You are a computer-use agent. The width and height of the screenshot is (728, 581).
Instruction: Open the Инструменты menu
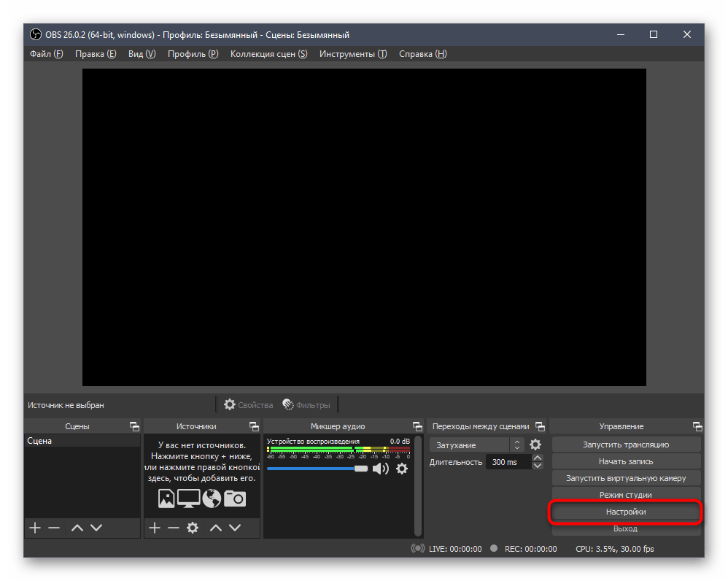352,54
